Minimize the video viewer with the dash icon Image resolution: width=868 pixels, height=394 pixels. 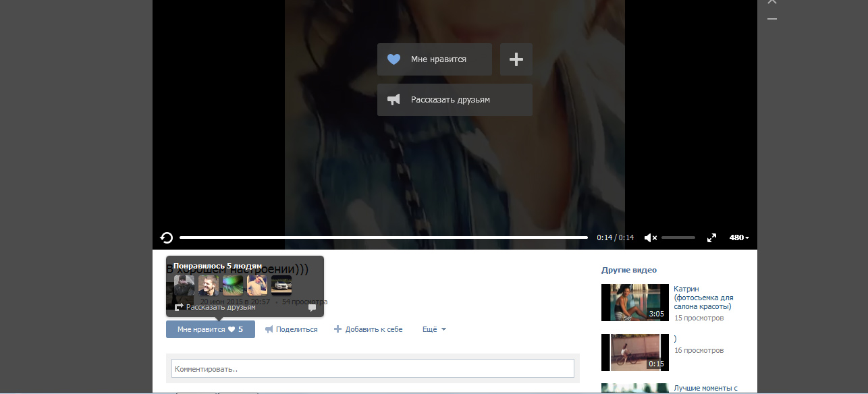[772, 19]
